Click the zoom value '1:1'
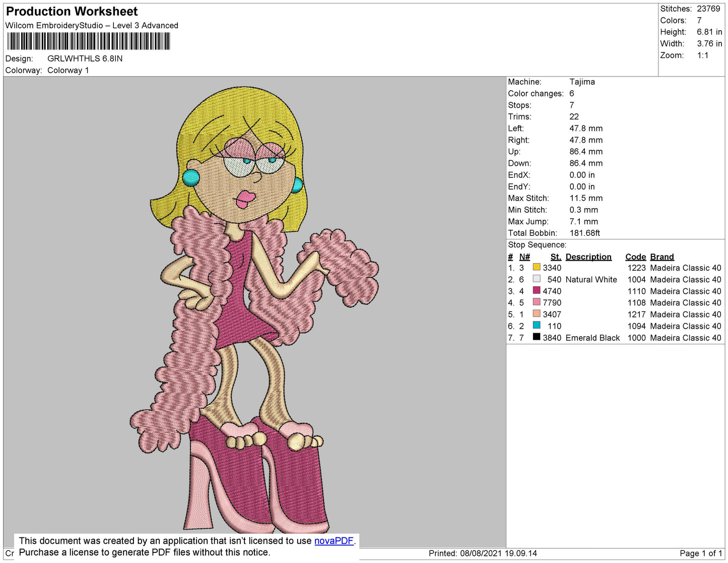 click(703, 55)
